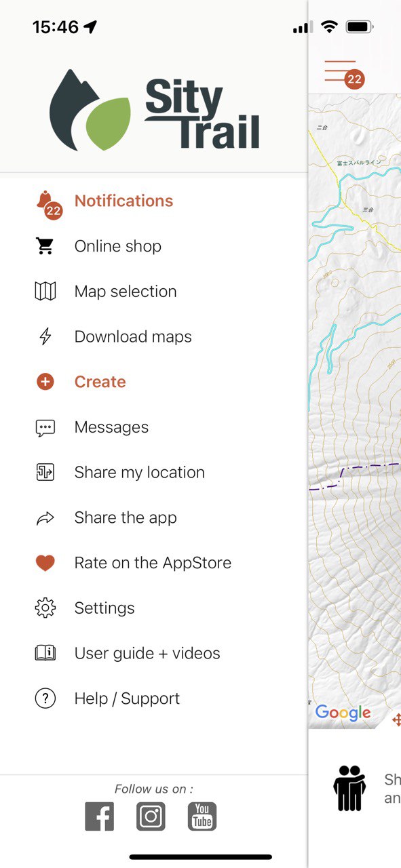Image resolution: width=401 pixels, height=868 pixels.
Task: Tap the Google logo on the map
Action: coord(343,713)
